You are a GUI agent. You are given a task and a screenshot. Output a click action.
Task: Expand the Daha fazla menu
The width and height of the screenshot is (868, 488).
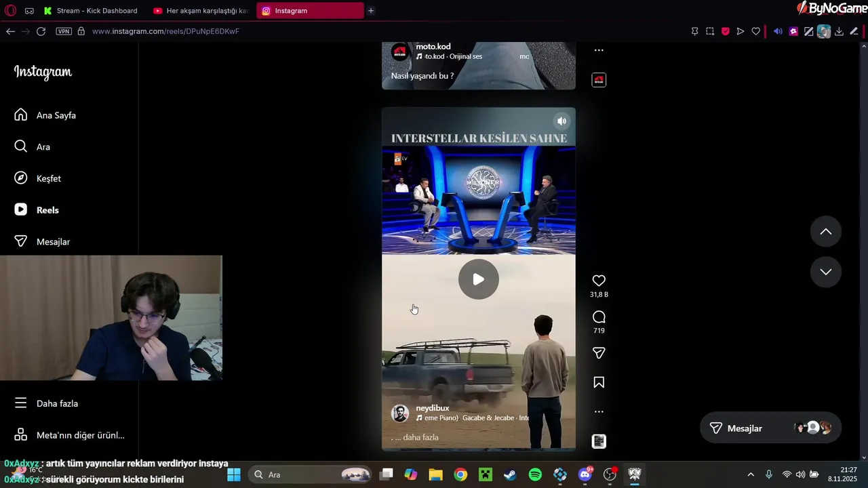click(x=46, y=403)
